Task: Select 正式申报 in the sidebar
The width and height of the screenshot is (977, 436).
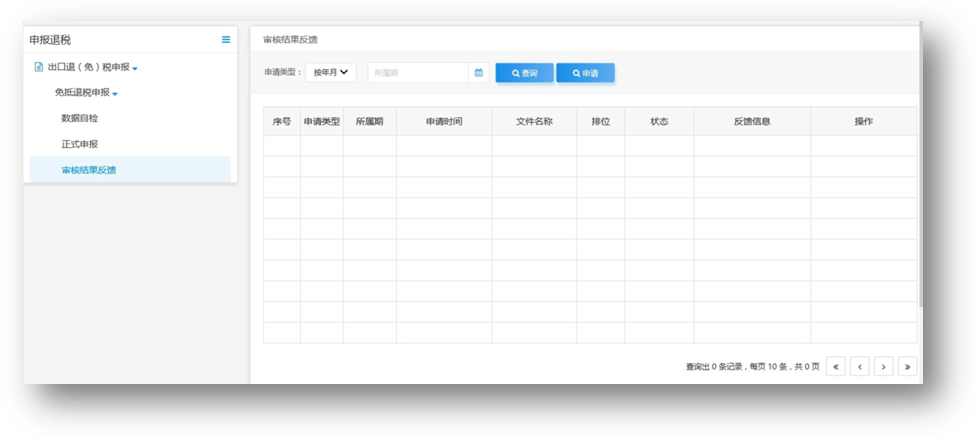Action: tap(80, 144)
